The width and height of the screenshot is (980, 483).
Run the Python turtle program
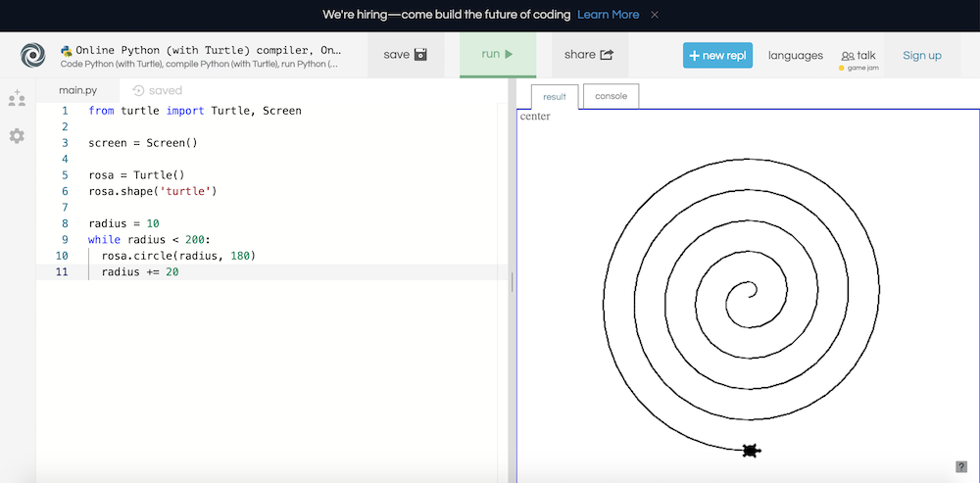point(498,55)
